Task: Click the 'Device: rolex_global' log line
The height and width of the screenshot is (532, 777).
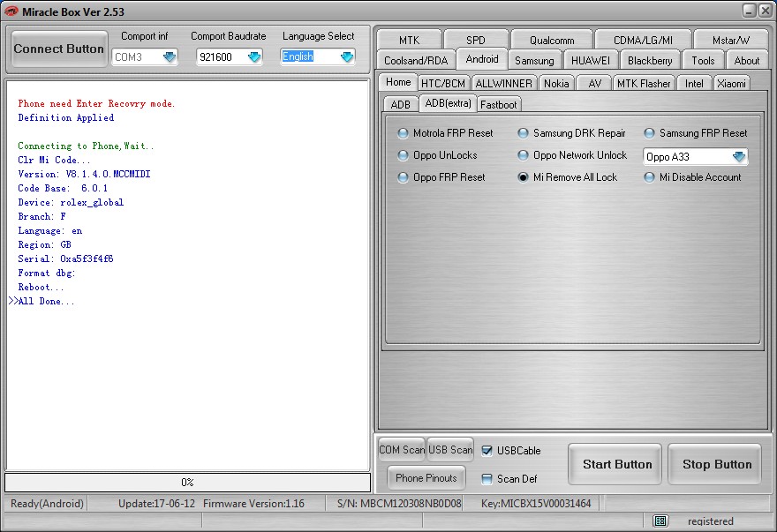Action: (x=71, y=202)
